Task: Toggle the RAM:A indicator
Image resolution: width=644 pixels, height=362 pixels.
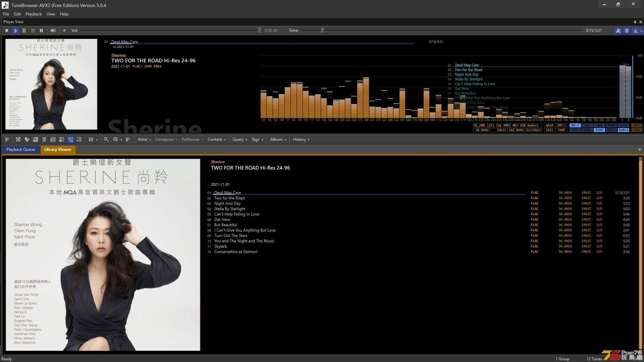Action: pyautogui.click(x=624, y=130)
